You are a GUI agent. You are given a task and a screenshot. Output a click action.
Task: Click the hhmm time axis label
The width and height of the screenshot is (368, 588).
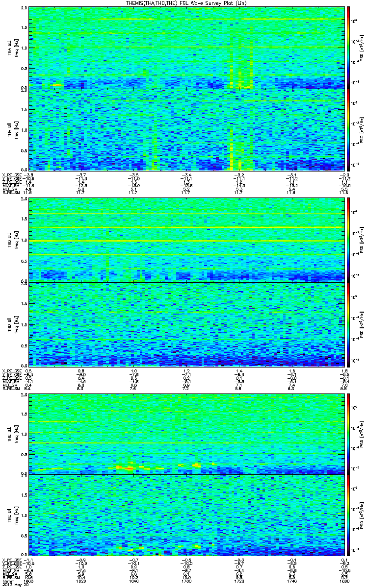coord(8,582)
